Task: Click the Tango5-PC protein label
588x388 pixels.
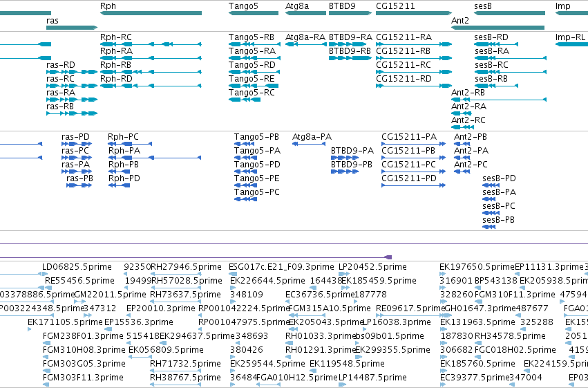Action: point(257,192)
